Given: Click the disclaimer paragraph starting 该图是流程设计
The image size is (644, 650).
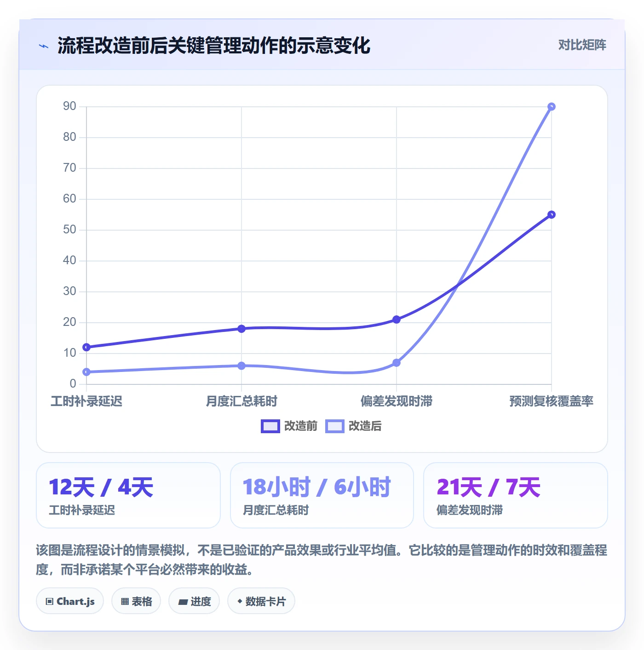Looking at the screenshot, I should click(322, 560).
